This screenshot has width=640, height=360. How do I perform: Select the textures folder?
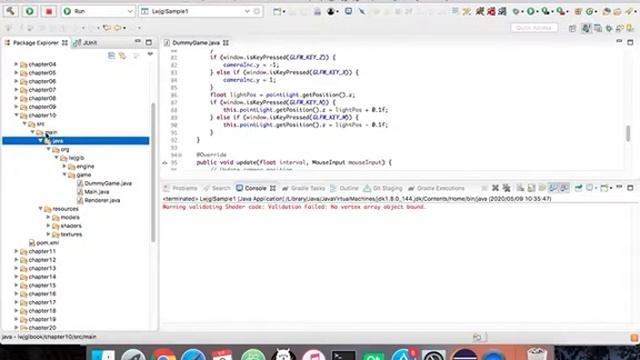[x=71, y=234]
